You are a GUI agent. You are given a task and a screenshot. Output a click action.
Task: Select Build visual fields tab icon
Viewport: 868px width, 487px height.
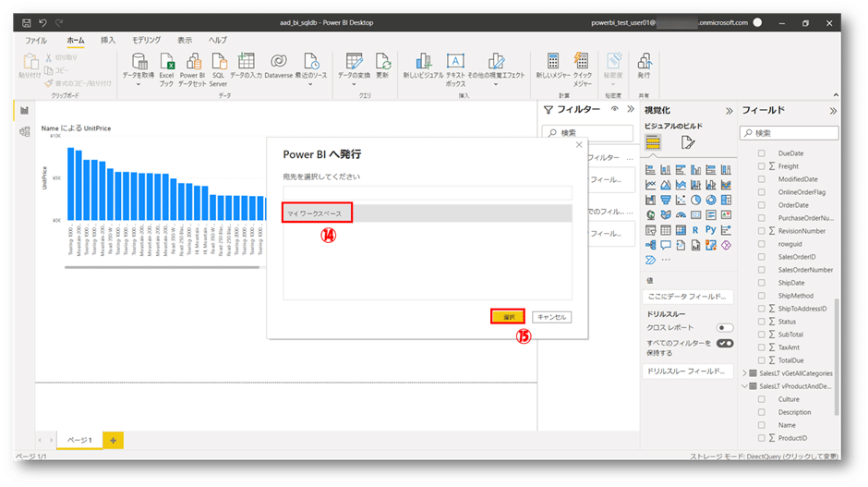pos(653,143)
